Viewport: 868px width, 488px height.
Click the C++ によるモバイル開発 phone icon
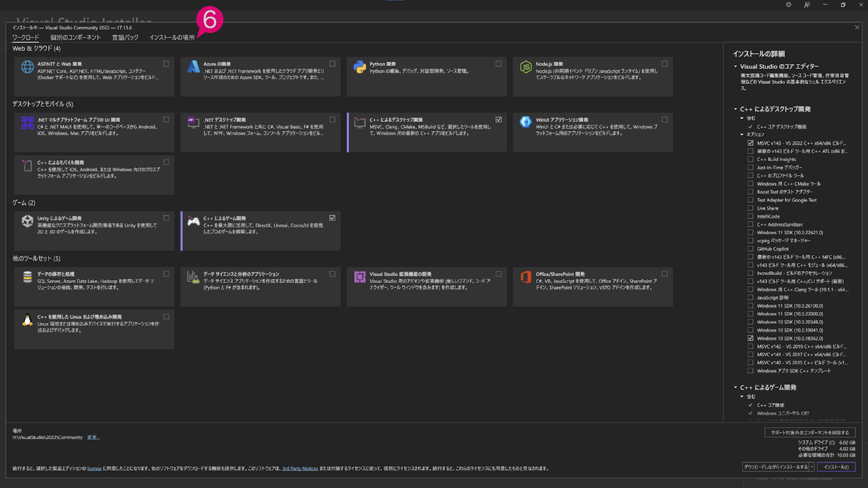coord(27,165)
